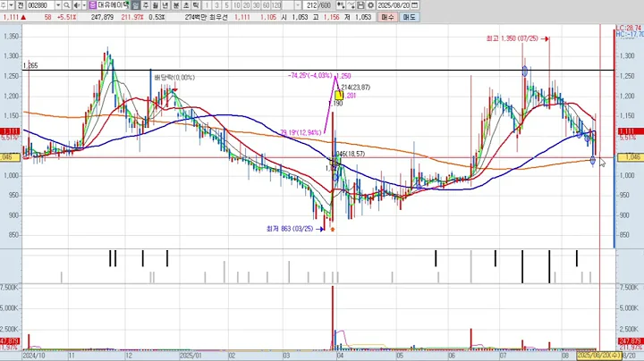Open the calendar date picker icon
Viewport: 644px width, 361px height.
415,5
